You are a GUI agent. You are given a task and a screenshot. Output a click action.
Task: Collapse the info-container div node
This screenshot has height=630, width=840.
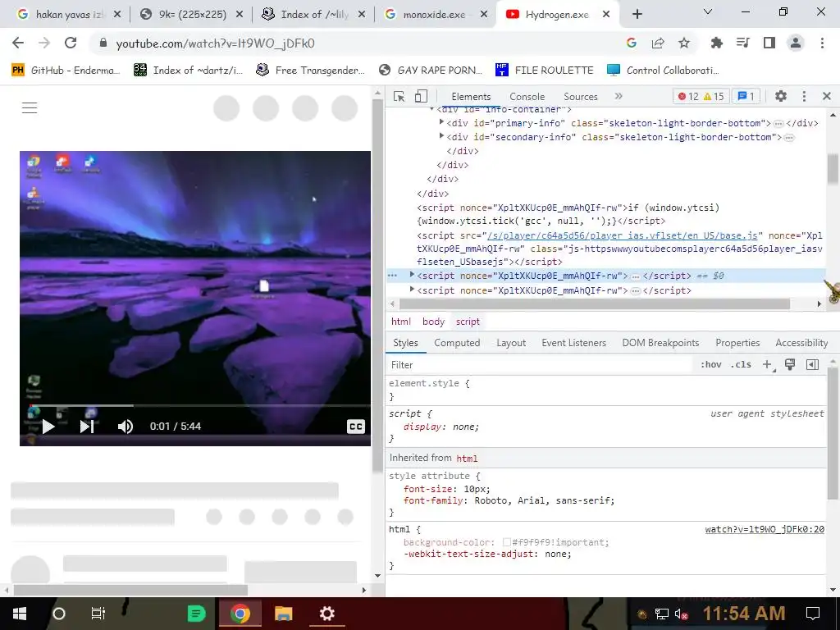pyautogui.click(x=431, y=109)
